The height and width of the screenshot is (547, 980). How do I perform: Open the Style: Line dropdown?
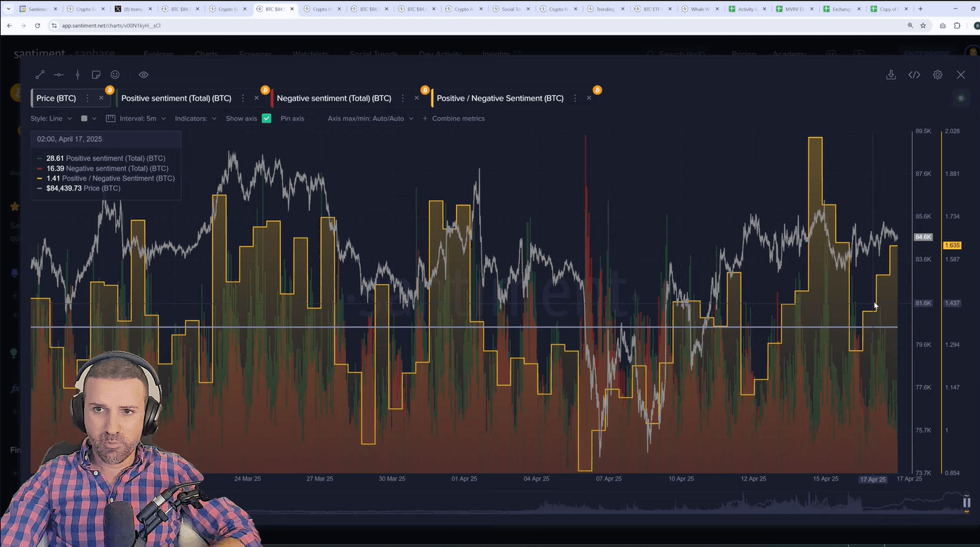coord(51,119)
